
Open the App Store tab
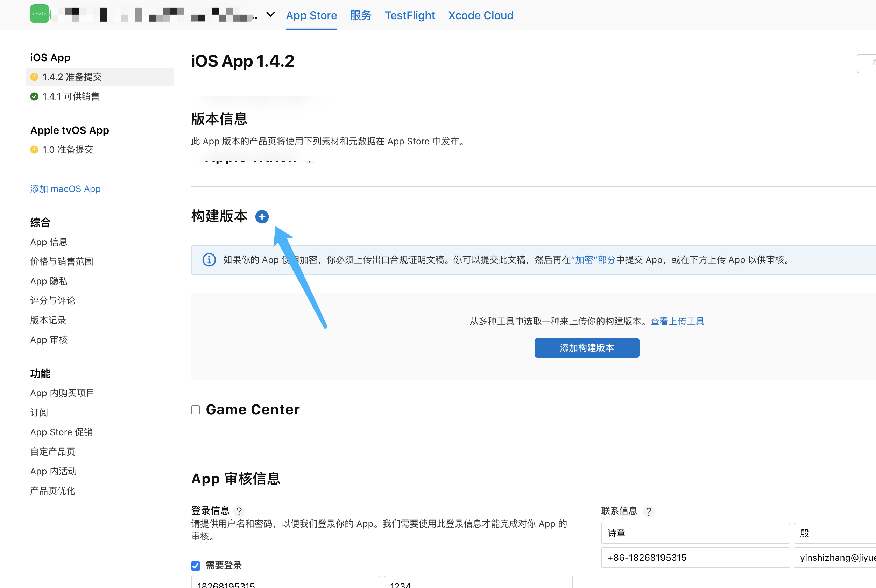[x=311, y=15]
